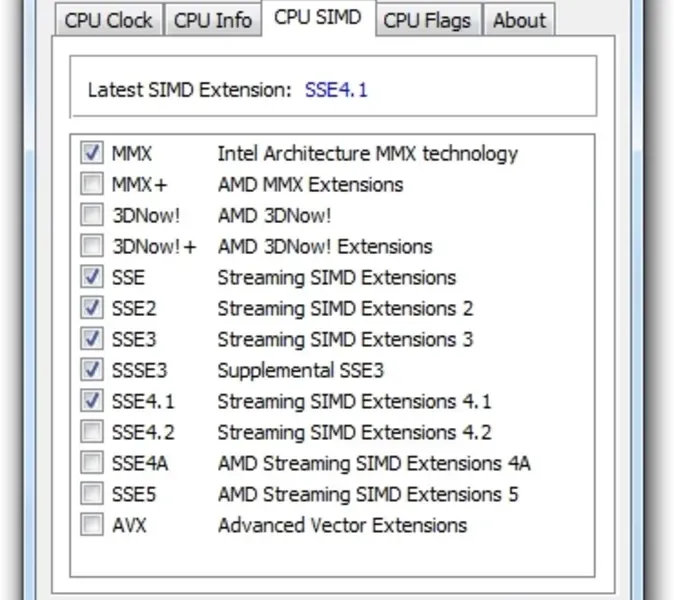Click the SSE4.1 latest extension value

coord(337,90)
